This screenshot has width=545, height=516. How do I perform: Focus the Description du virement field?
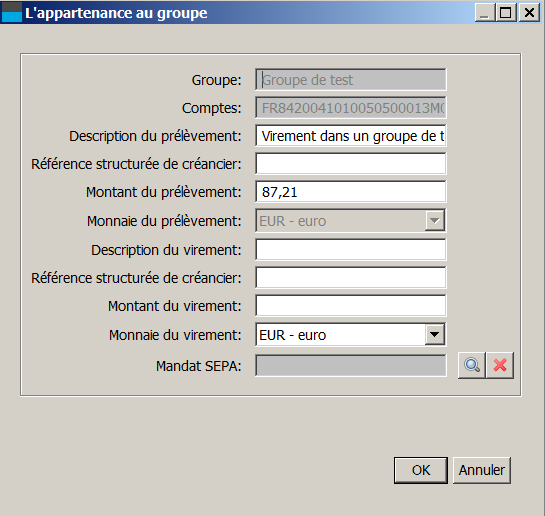[x=350, y=249]
